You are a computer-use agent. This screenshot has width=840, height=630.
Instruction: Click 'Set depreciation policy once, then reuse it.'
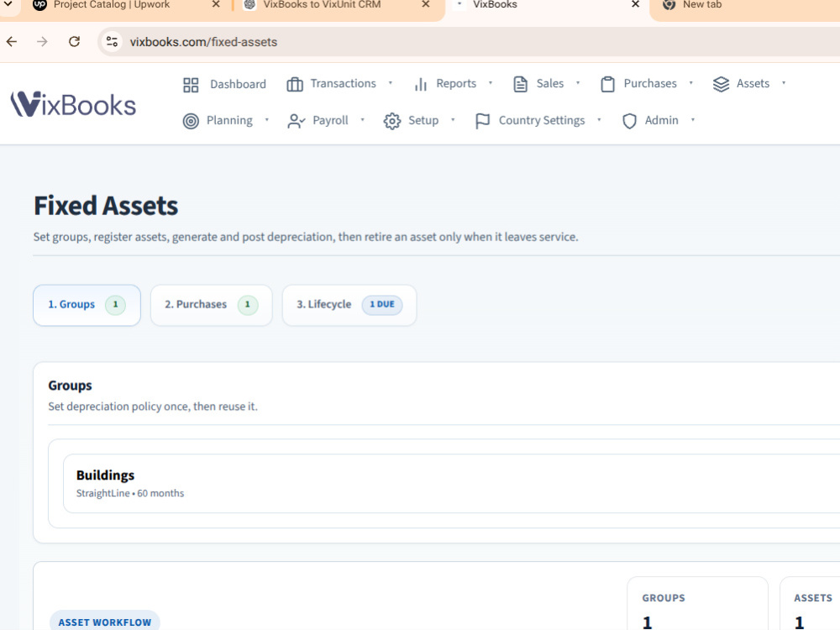(x=153, y=407)
